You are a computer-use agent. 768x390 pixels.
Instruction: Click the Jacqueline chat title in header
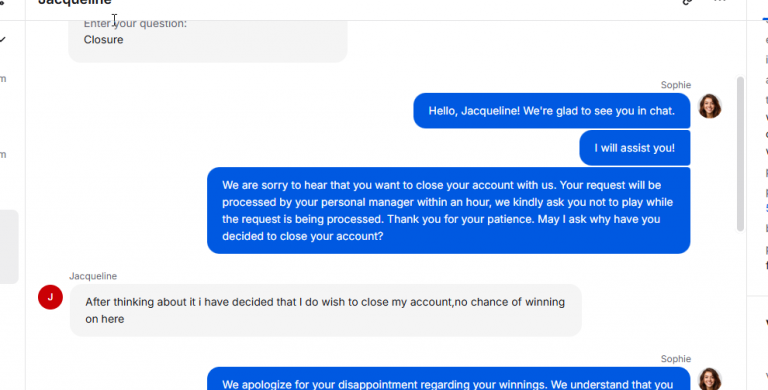[x=74, y=2]
